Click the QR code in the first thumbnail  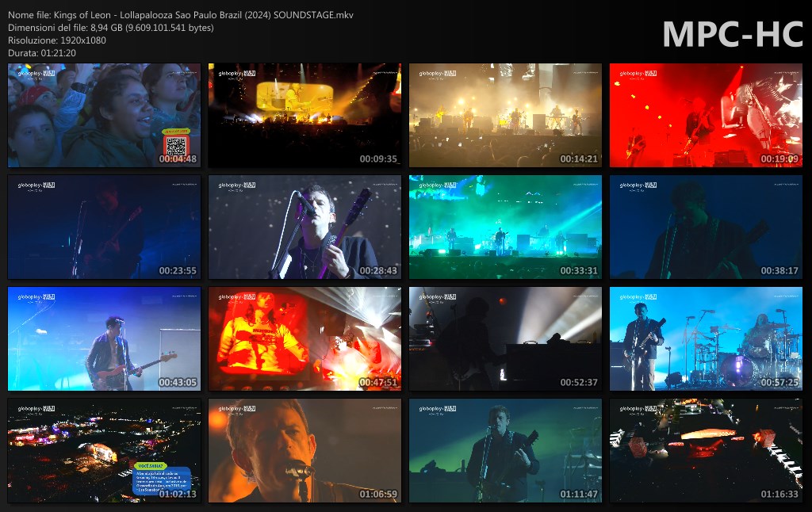(x=175, y=145)
